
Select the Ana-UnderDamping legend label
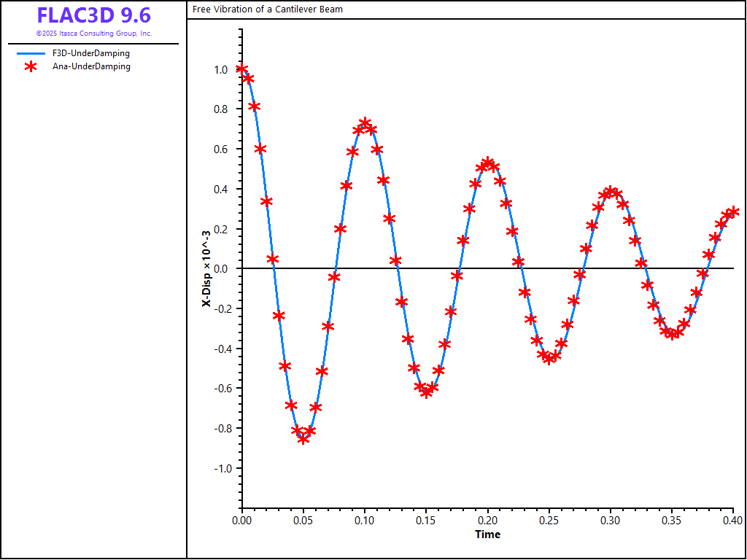point(91,66)
